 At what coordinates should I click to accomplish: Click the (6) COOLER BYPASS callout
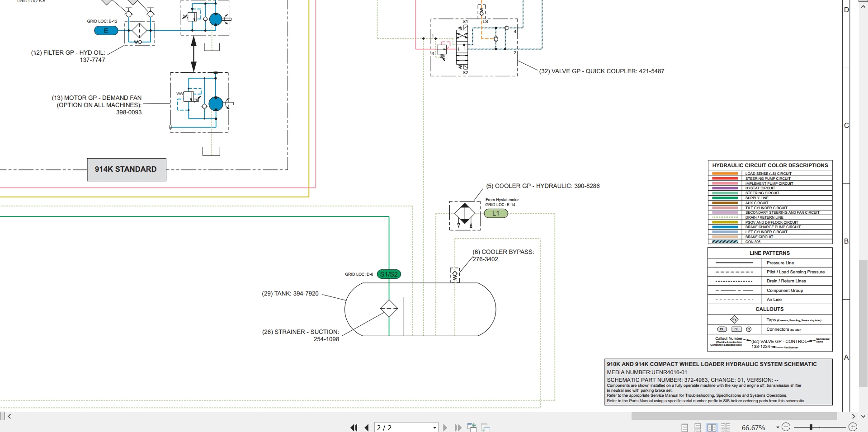(x=503, y=255)
